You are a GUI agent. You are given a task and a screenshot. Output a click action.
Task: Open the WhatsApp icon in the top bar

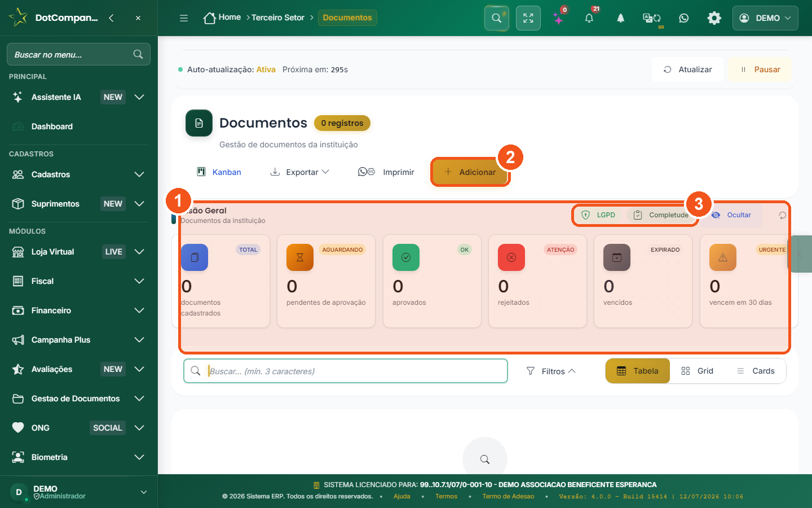click(x=684, y=18)
